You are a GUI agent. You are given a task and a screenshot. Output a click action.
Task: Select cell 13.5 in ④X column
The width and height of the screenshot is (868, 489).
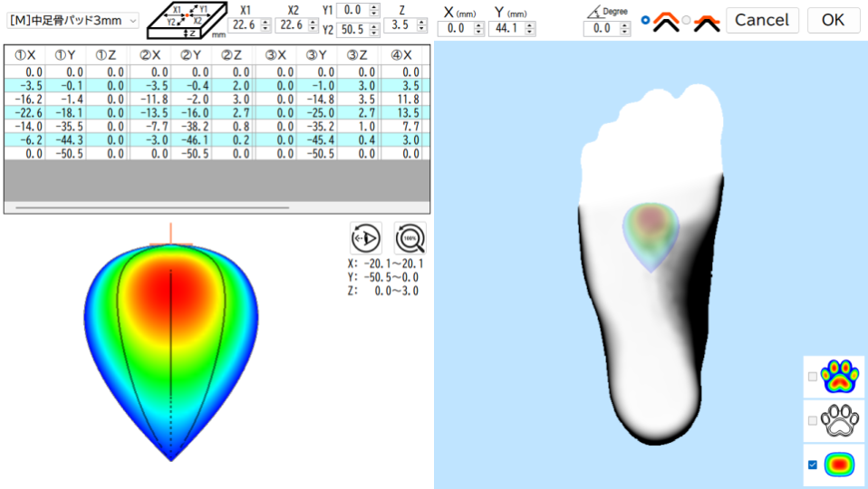point(401,113)
